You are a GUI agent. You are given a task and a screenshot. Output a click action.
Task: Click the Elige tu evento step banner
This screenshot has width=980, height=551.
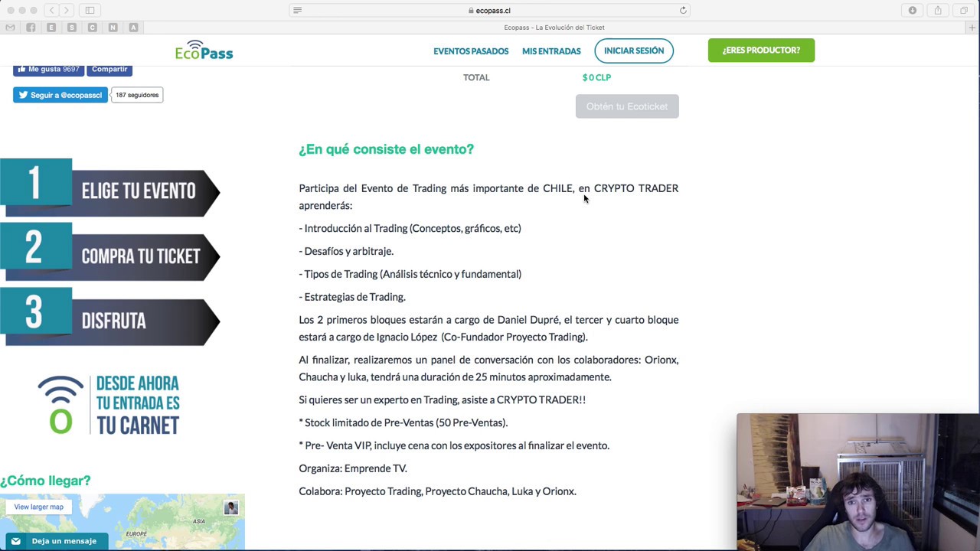click(110, 187)
